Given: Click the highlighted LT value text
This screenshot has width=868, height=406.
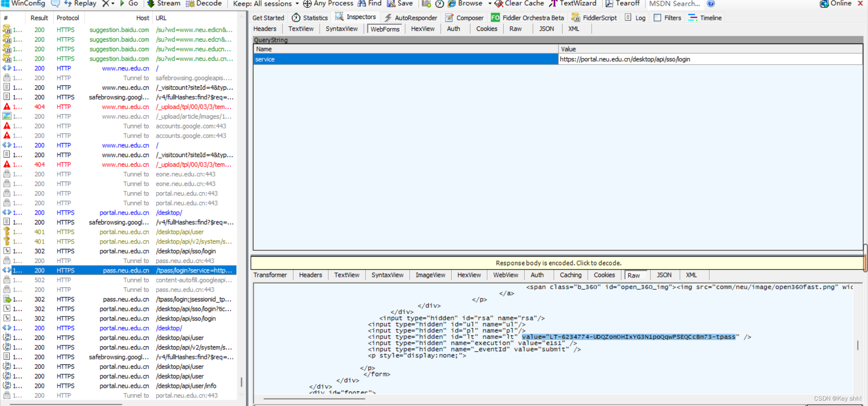Looking at the screenshot, I should (629, 337).
